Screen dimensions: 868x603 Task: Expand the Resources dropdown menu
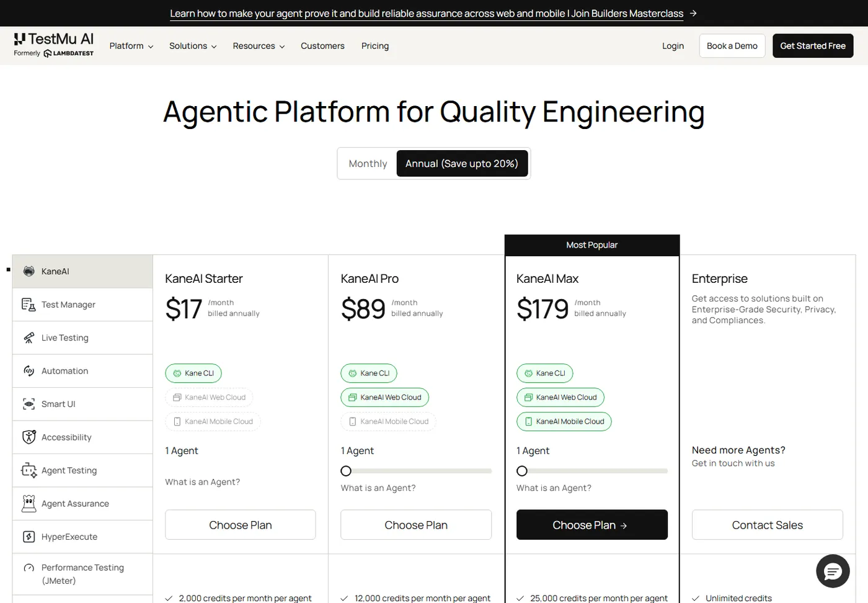[259, 46]
